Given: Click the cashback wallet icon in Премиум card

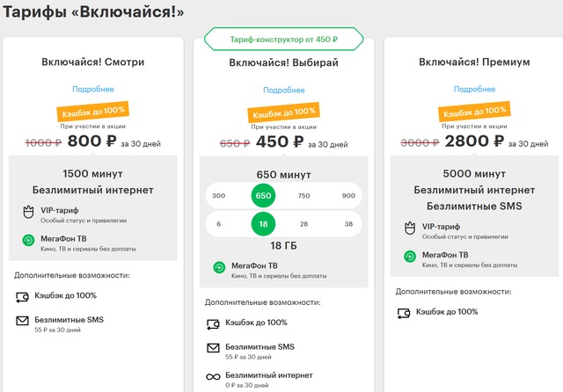Looking at the screenshot, I should pos(404,313).
